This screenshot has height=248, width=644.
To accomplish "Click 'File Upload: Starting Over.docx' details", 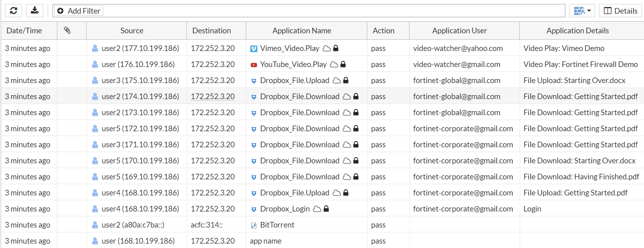I will pyautogui.click(x=575, y=80).
